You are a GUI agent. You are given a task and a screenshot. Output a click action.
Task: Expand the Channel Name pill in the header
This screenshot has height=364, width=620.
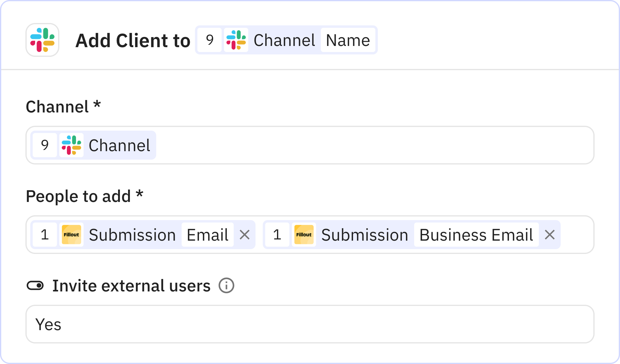pyautogui.click(x=286, y=40)
